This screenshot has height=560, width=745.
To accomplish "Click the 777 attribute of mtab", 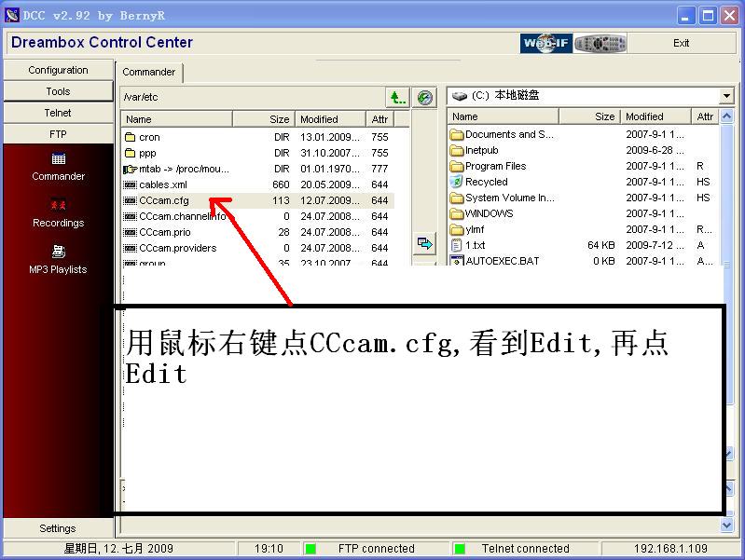I will click(x=379, y=169).
